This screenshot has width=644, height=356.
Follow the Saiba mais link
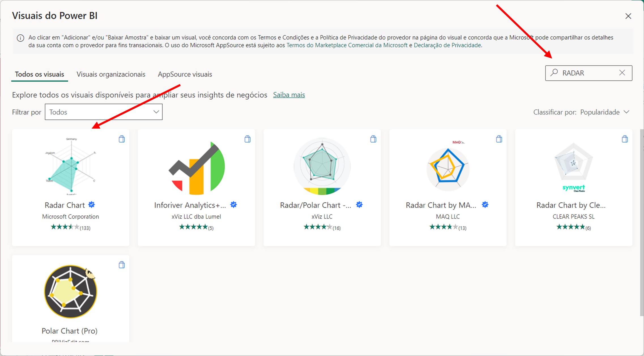(x=289, y=95)
